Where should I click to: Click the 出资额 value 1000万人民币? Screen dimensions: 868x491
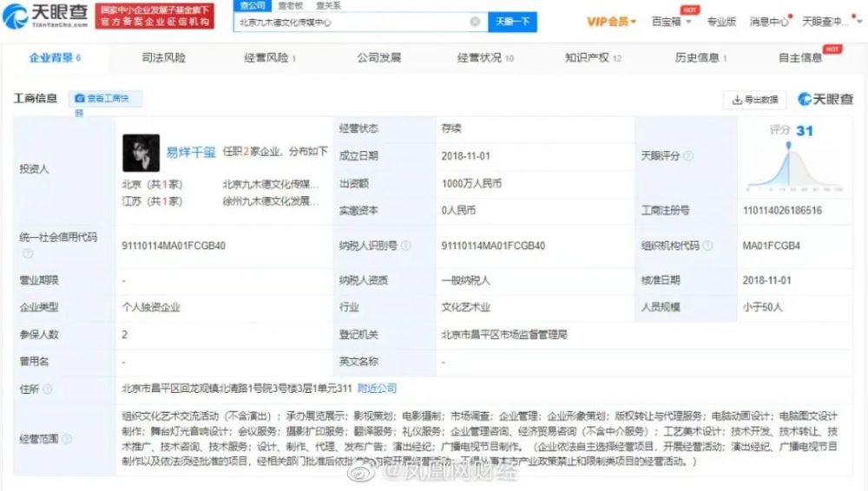tap(471, 183)
